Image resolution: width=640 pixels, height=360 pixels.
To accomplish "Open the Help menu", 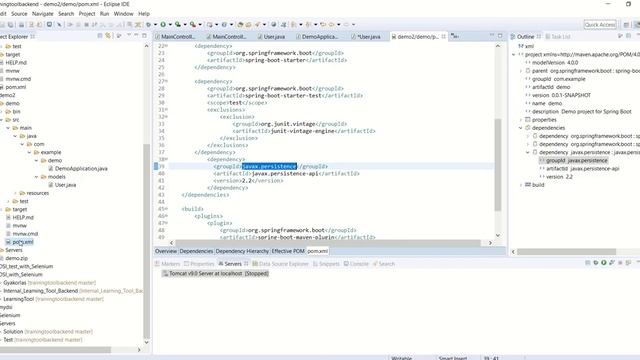I will pyautogui.click(x=144, y=13).
